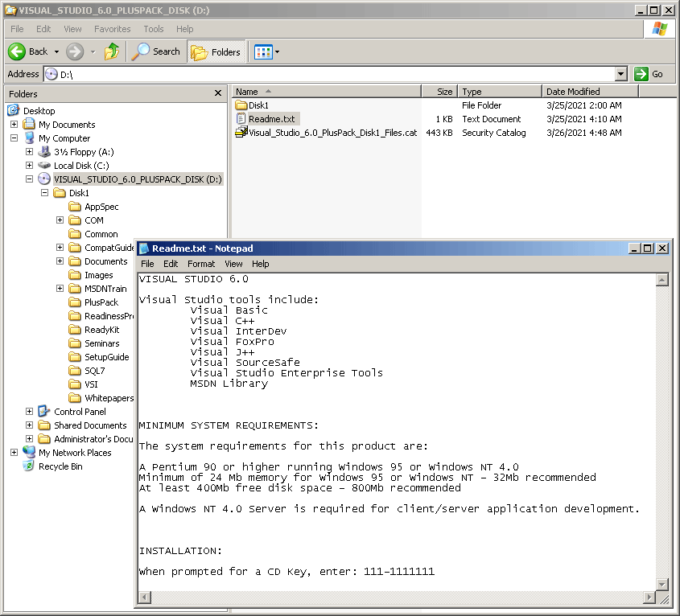
Task: Select My Network Places icon in tree
Action: (x=29, y=452)
